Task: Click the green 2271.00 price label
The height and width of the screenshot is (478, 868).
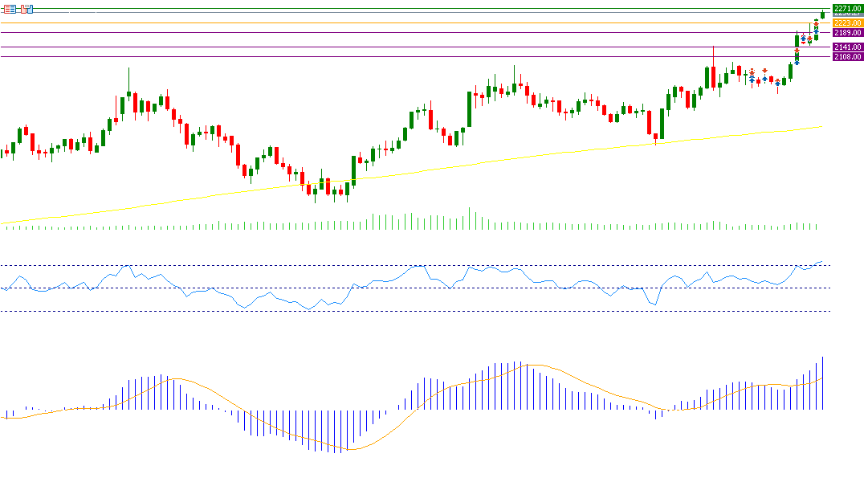Action: pos(847,8)
